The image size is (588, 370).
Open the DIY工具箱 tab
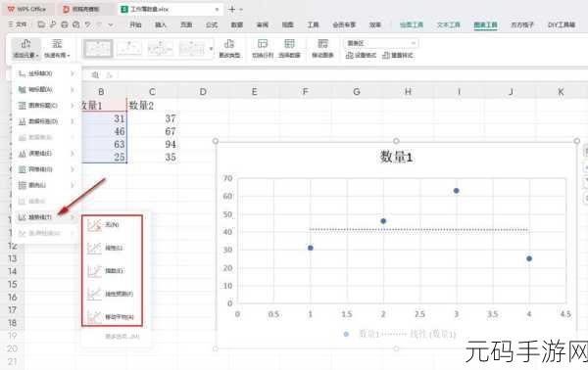pyautogui.click(x=562, y=24)
